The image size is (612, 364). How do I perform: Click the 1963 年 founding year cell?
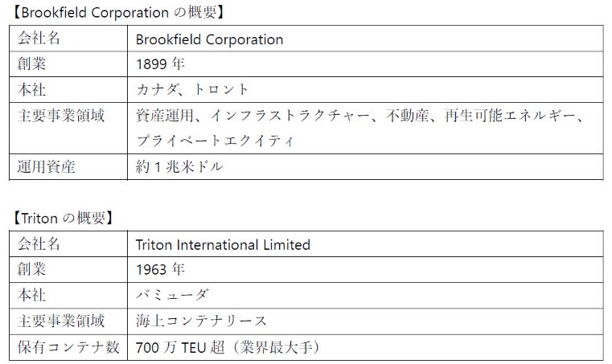click(161, 270)
